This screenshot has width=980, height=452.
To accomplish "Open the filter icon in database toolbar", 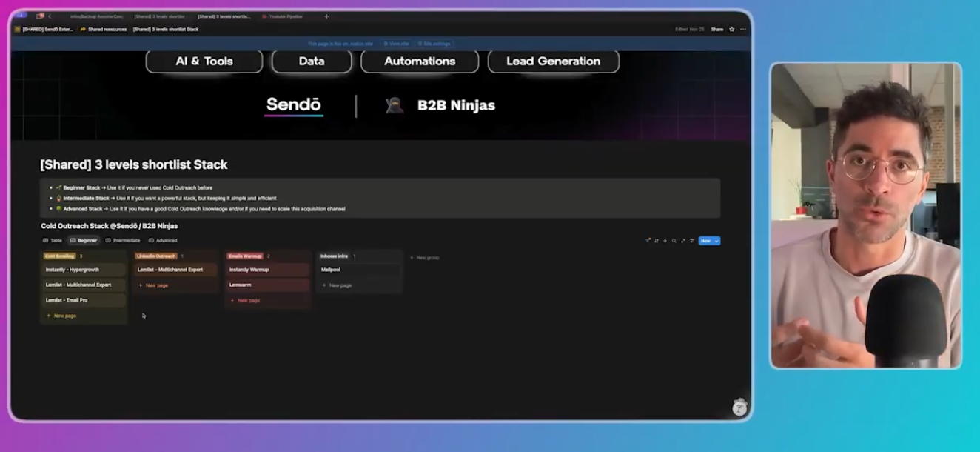I will coord(648,240).
